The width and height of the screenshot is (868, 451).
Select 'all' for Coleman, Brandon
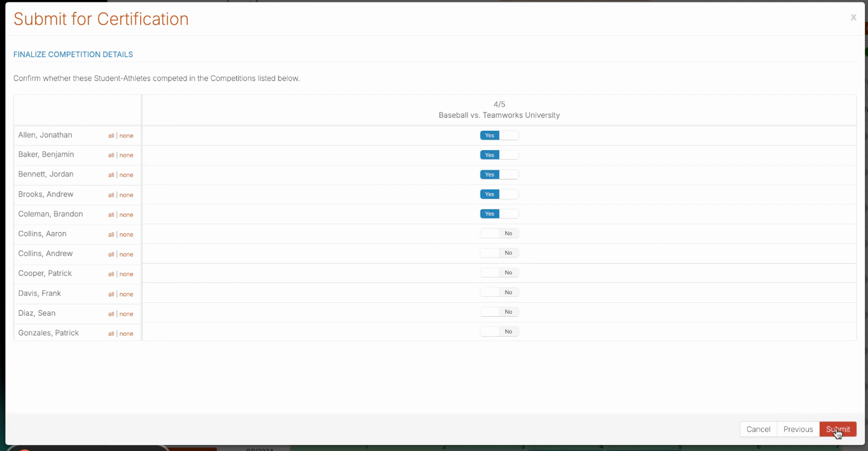111,215
